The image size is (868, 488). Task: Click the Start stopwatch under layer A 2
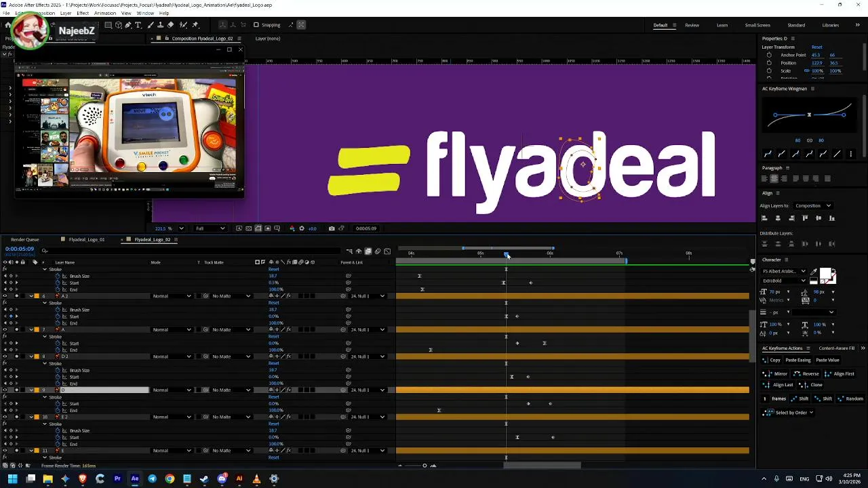pyautogui.click(x=58, y=317)
